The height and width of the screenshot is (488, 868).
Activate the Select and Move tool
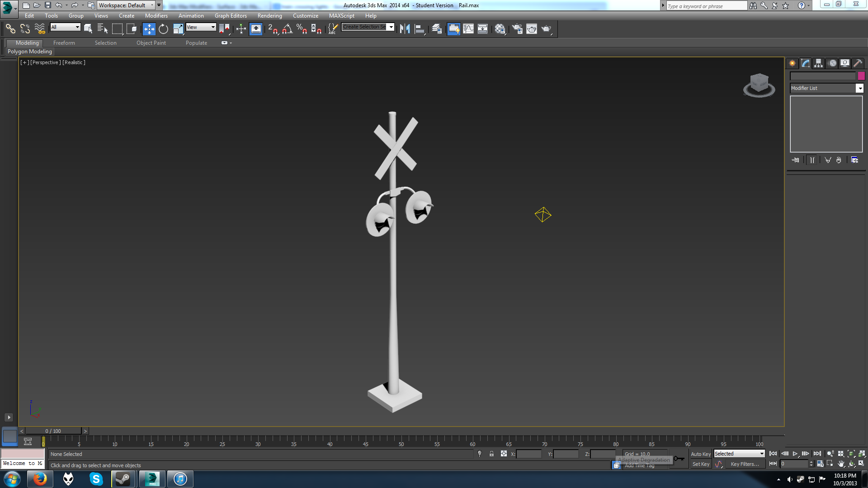click(x=149, y=29)
